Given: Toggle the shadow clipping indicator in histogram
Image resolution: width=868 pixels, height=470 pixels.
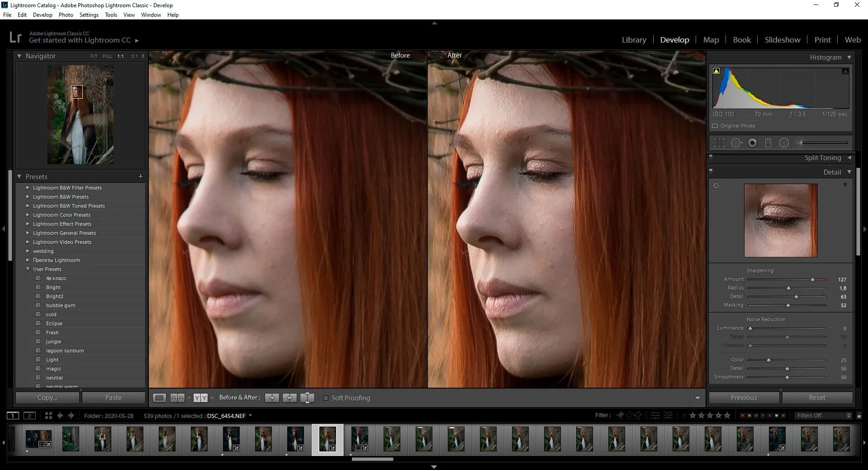Looking at the screenshot, I should click(716, 71).
